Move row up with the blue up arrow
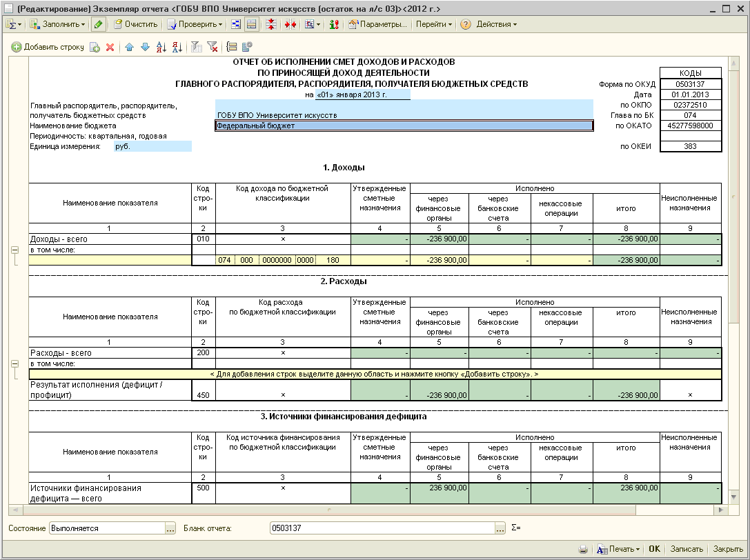This screenshot has height=560, width=750. click(129, 47)
